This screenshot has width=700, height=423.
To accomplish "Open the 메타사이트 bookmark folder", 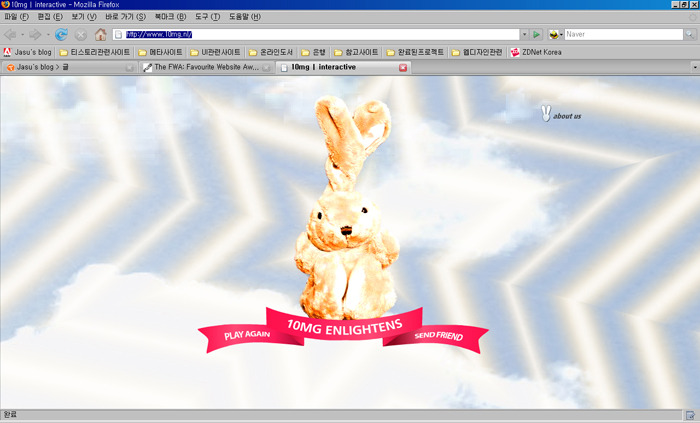I will point(160,52).
